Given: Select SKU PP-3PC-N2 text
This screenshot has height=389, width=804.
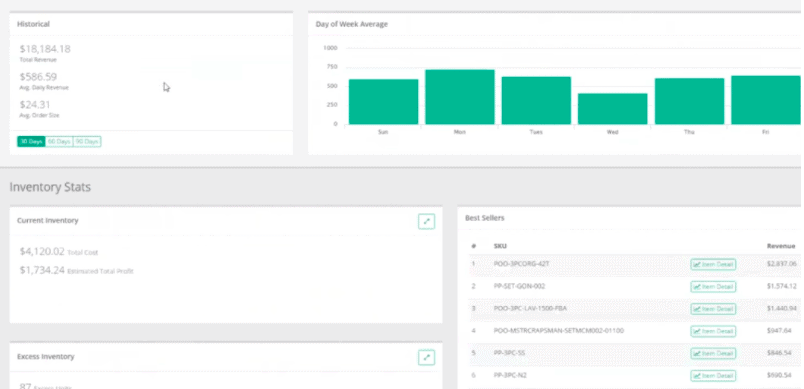Looking at the screenshot, I should 510,375.
